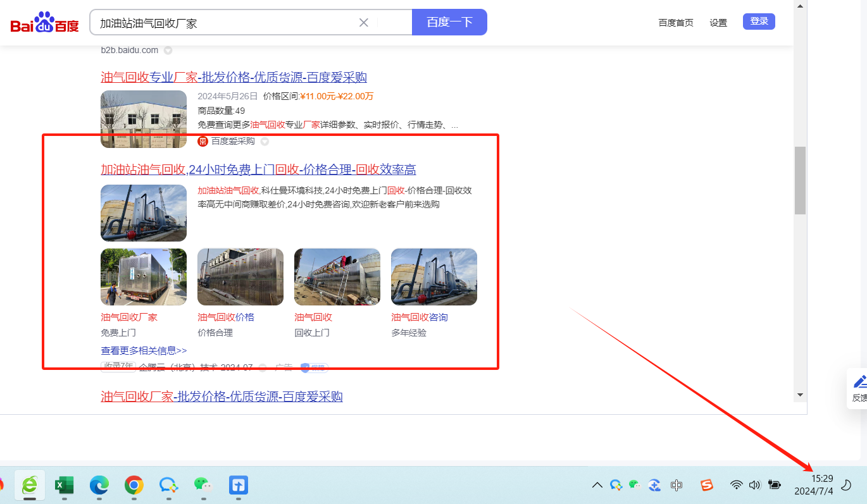Open WeChat from the taskbar
Screen dimensions: 867x504
point(203,485)
